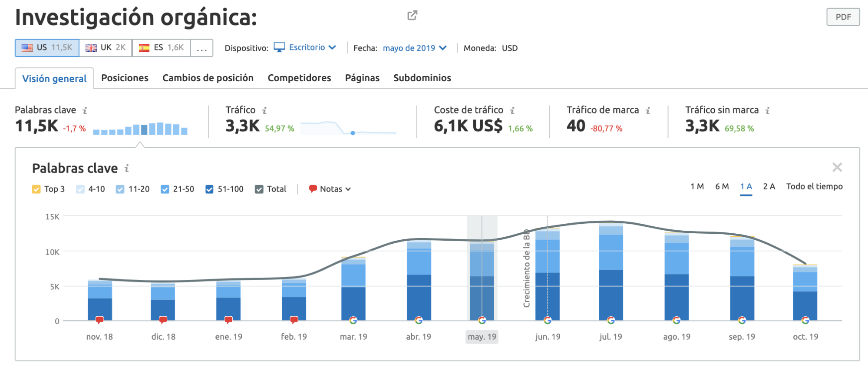Select the US 11,5K database
This screenshot has width=868, height=371.
point(47,48)
